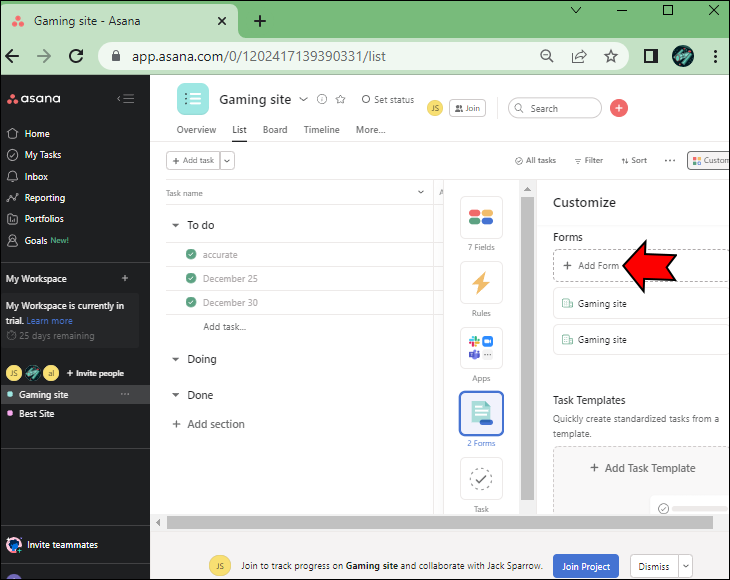Open the Add task dropdown arrow

(x=227, y=161)
